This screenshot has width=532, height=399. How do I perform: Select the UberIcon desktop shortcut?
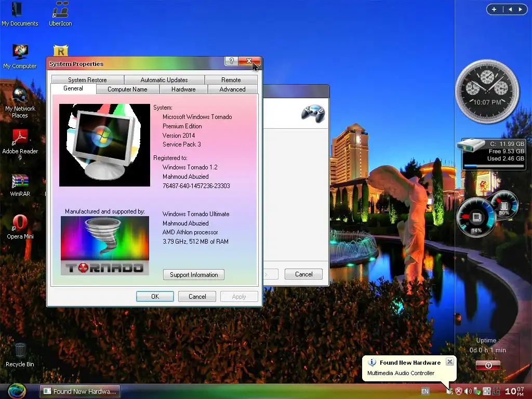[x=60, y=14]
